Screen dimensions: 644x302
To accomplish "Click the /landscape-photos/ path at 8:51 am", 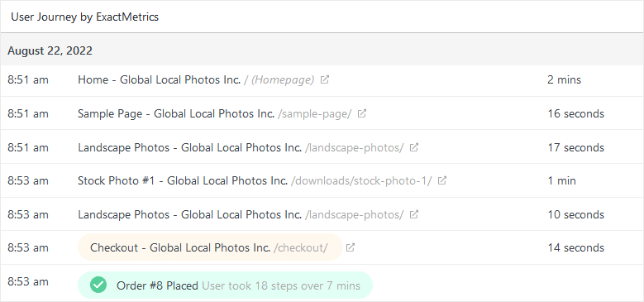I will click(x=355, y=147).
